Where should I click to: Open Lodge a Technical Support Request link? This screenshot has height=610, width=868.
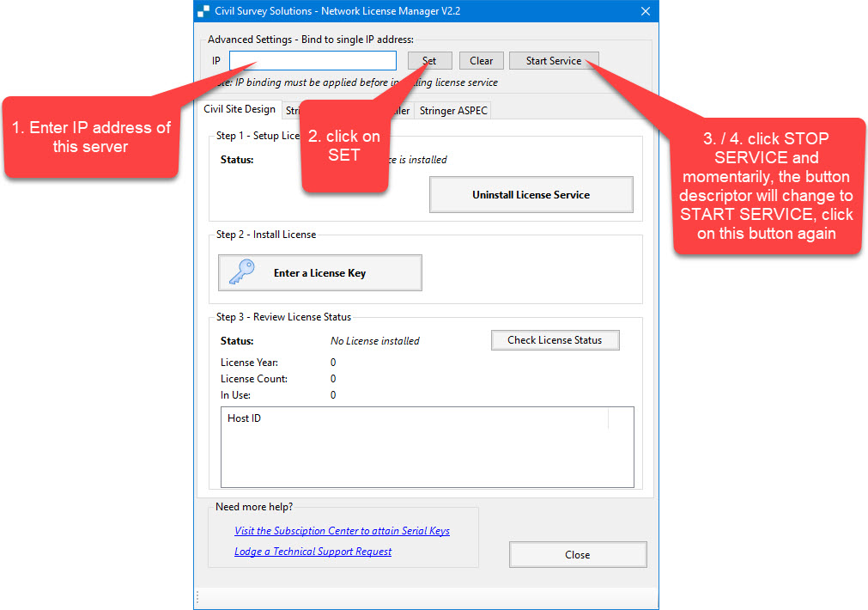coord(313,552)
